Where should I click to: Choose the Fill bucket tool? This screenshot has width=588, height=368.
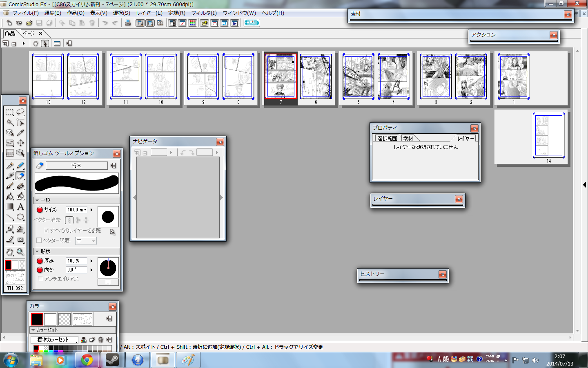point(10,196)
